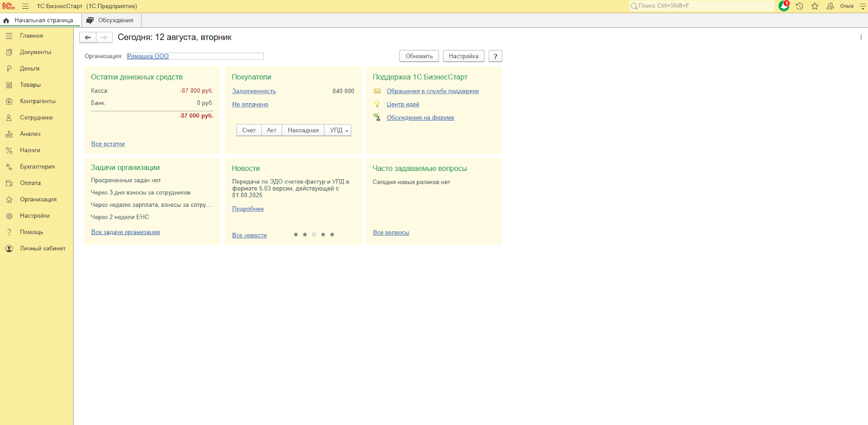Select the third news pagination dot
Viewport: 868px width, 425px height.
(314, 234)
